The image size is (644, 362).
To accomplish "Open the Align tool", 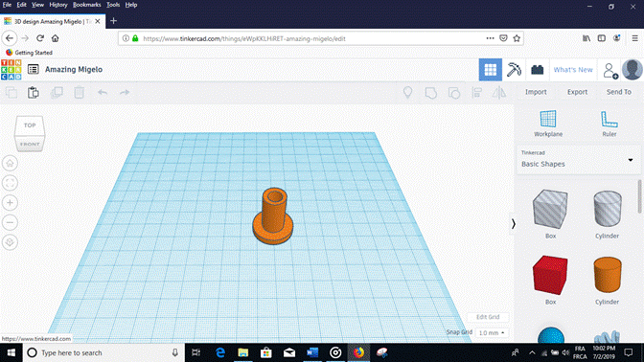I will coord(476,93).
